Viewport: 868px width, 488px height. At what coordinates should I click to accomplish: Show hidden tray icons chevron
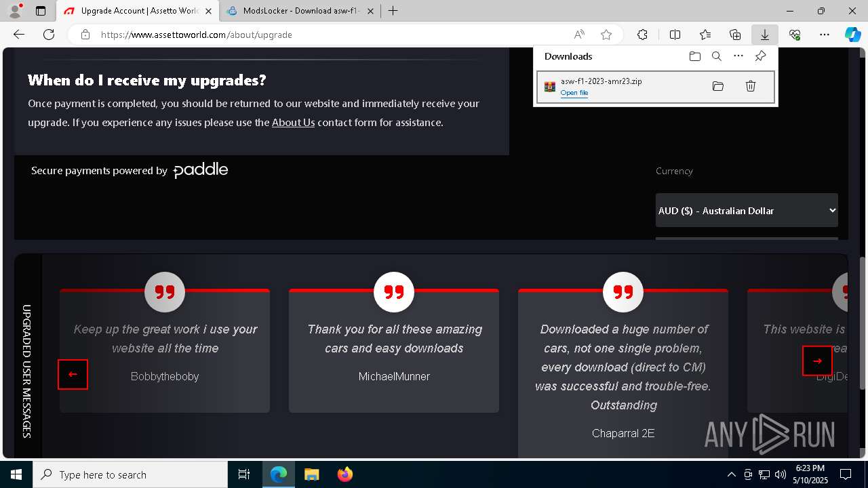[x=731, y=474]
